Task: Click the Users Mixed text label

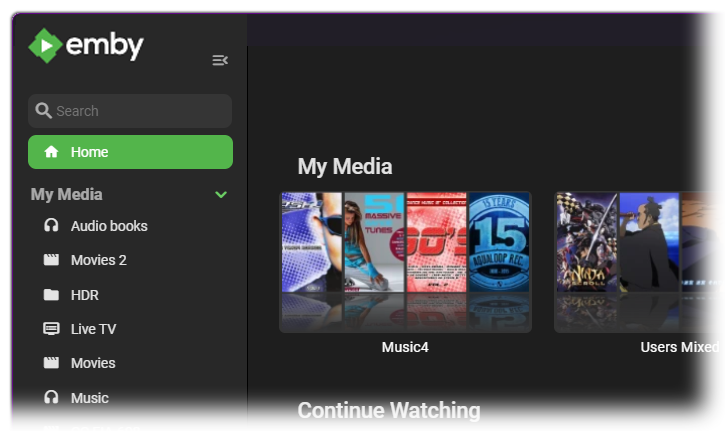Action: pos(679,347)
